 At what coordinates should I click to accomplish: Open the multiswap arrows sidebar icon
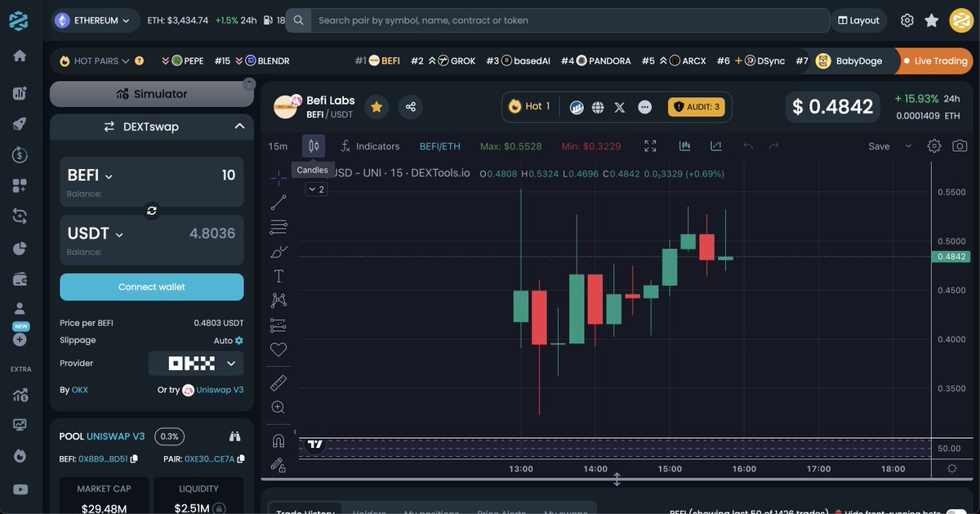point(20,217)
